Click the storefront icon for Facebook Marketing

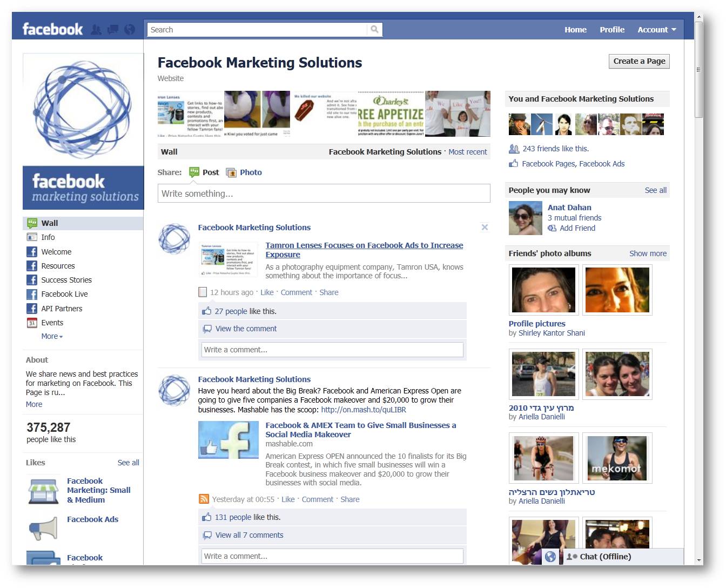(x=43, y=491)
